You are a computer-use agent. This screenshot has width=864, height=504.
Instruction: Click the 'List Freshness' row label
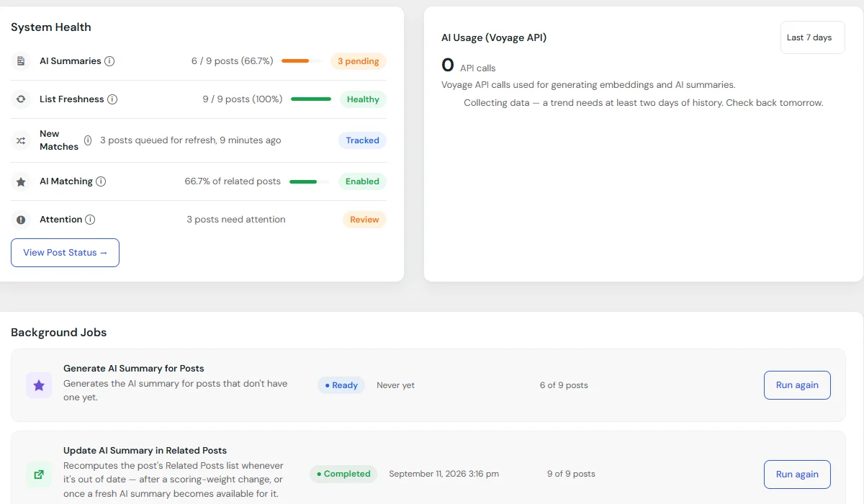[72, 99]
